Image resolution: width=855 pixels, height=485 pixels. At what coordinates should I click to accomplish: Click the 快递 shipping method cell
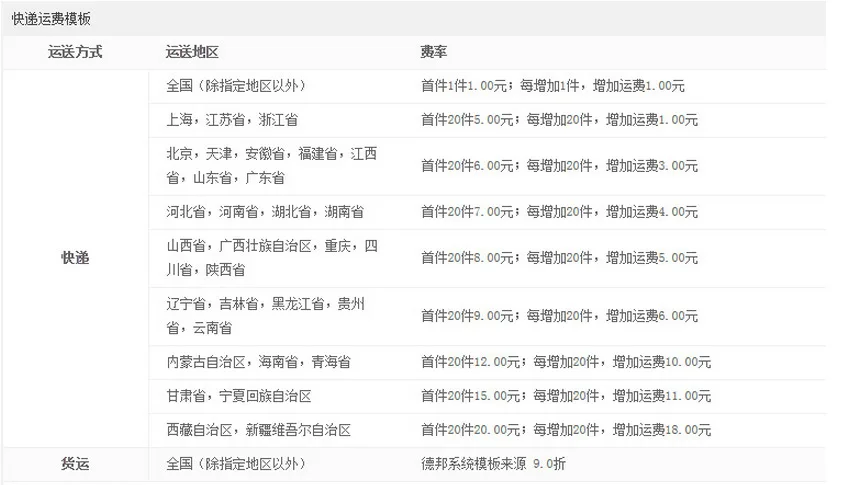75,258
